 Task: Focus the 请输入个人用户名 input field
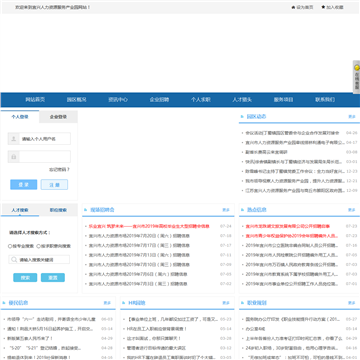[45, 139]
